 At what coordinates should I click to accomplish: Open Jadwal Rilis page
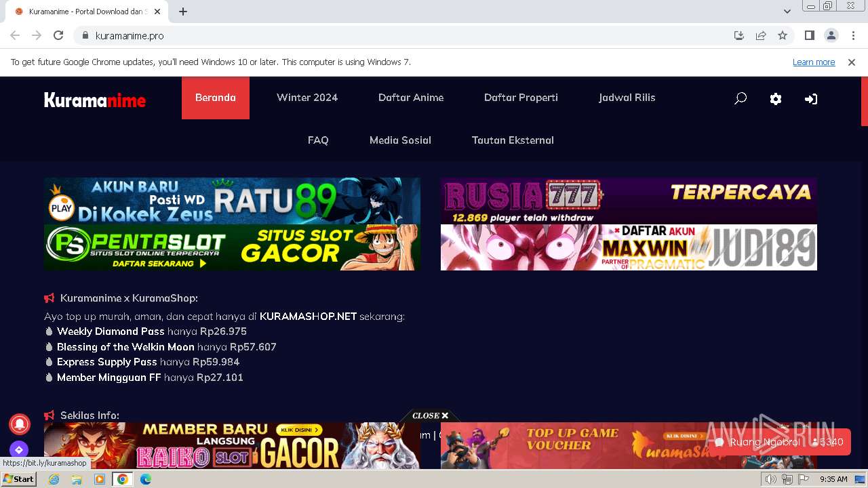627,98
